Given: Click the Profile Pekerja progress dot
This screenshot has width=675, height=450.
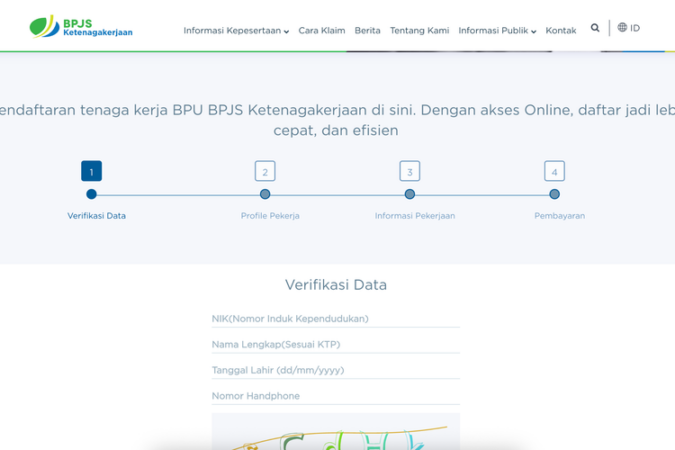Looking at the screenshot, I should 265,194.
